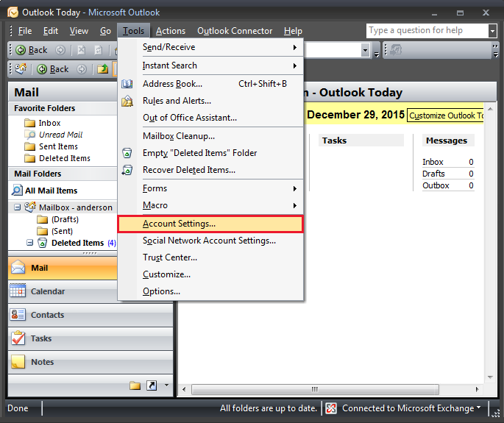This screenshot has width=504, height=423.
Task: Click the green Back arrow in second toolbar
Action: point(42,69)
